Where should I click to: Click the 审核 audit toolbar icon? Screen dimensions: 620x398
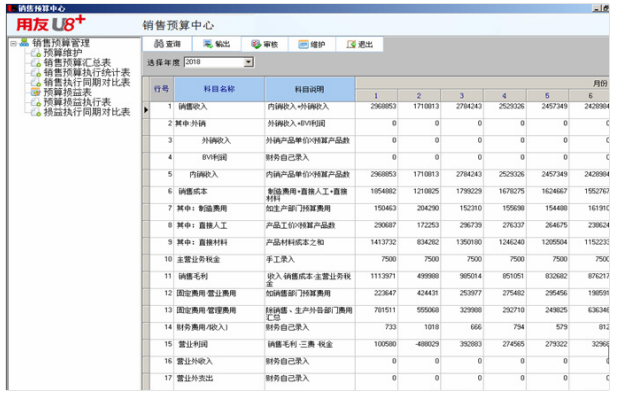(256, 44)
